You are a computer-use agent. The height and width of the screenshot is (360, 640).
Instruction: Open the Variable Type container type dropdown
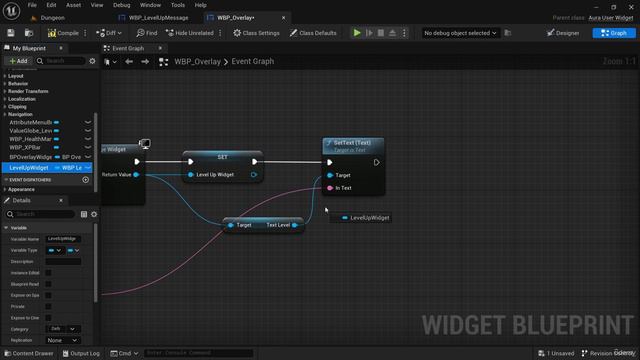tap(73, 250)
